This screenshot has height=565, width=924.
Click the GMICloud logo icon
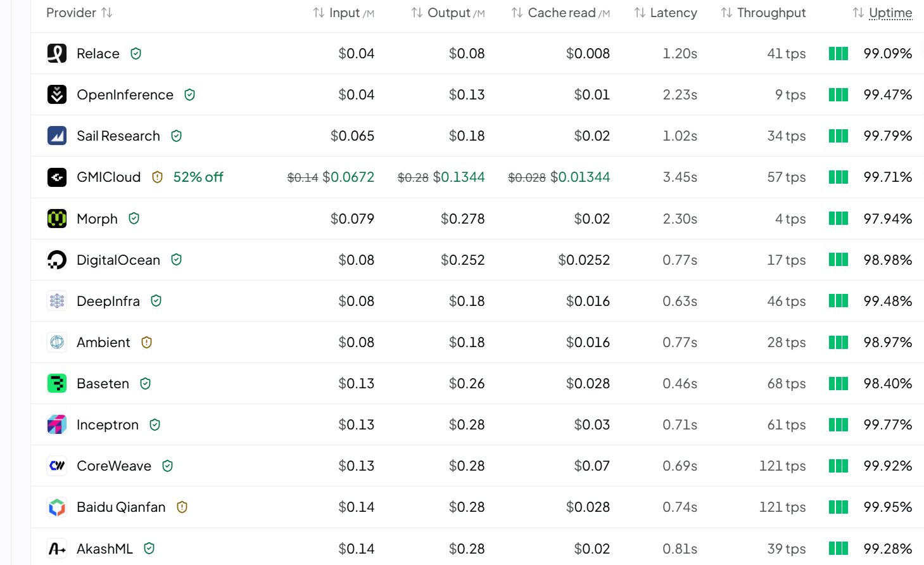click(x=57, y=177)
